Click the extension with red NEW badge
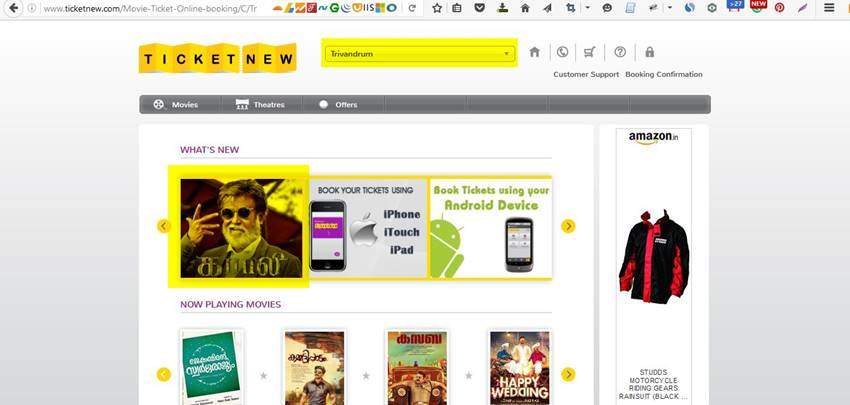The image size is (850, 405). click(758, 7)
